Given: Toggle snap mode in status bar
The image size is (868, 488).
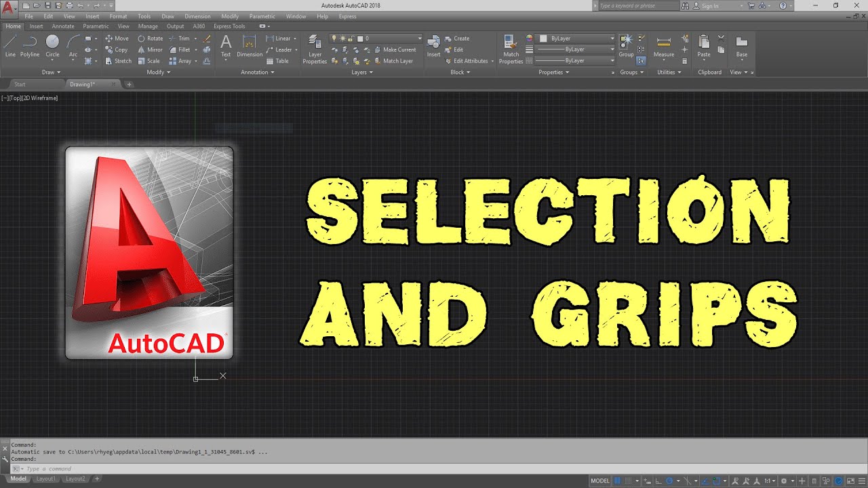Looking at the screenshot, I should point(629,481).
